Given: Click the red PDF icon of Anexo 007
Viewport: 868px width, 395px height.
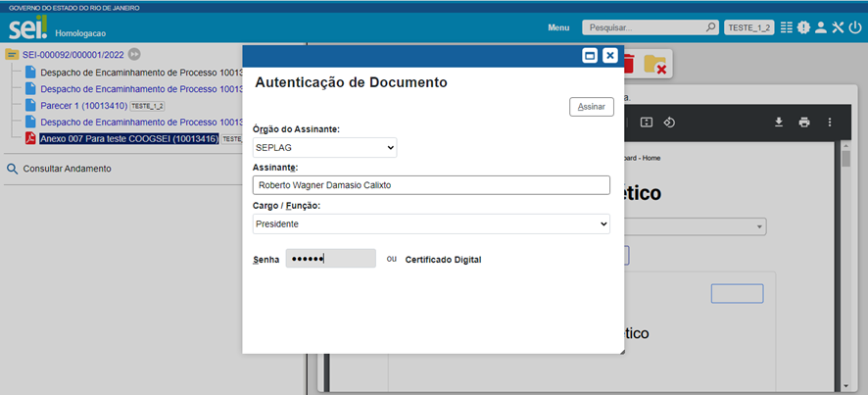Looking at the screenshot, I should point(30,138).
